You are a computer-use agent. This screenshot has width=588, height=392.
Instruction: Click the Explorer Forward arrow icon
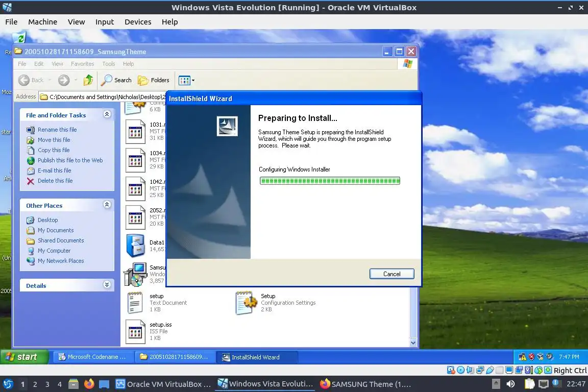pos(64,80)
